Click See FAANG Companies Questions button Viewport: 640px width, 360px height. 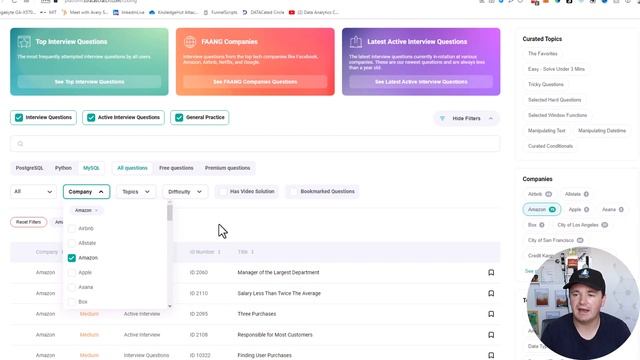point(255,82)
